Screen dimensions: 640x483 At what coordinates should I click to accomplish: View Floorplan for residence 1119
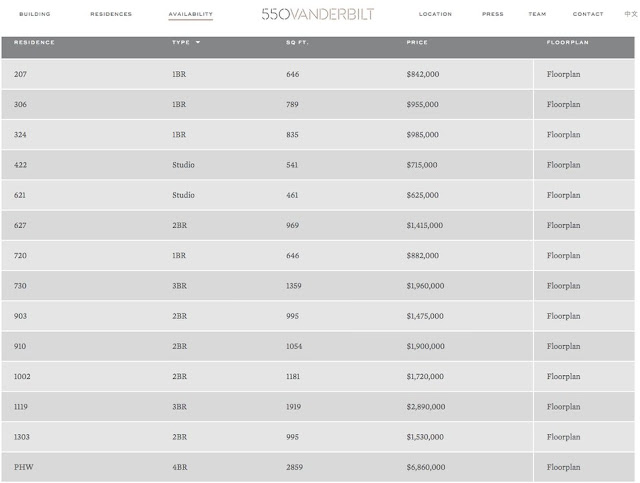[563, 407]
